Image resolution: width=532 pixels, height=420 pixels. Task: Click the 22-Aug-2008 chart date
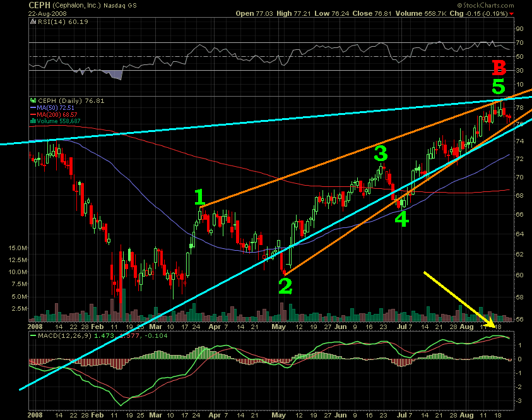(47, 14)
